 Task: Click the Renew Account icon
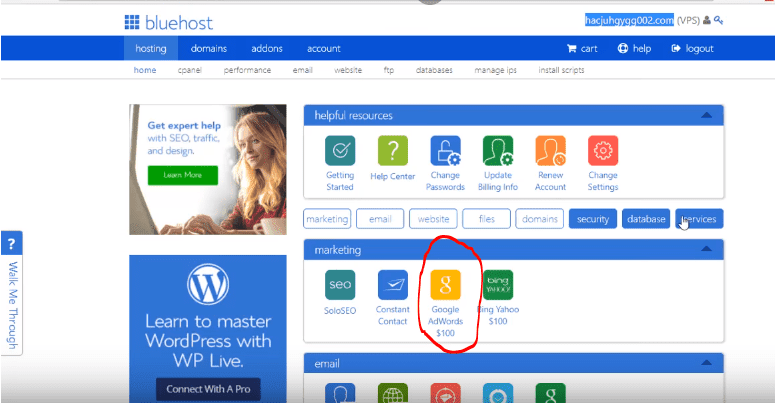550,151
